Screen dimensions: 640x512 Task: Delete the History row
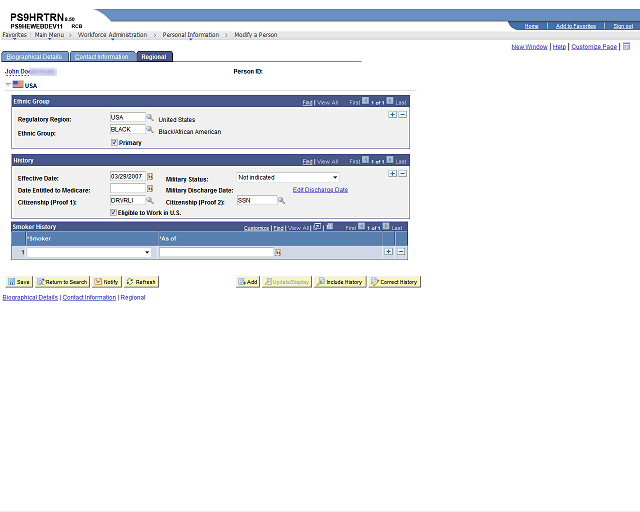click(402, 174)
